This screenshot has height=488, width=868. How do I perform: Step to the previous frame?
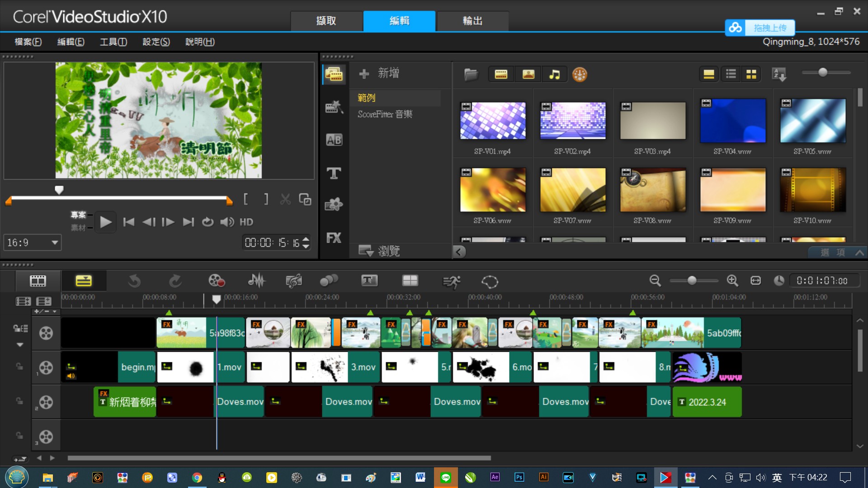click(x=149, y=222)
